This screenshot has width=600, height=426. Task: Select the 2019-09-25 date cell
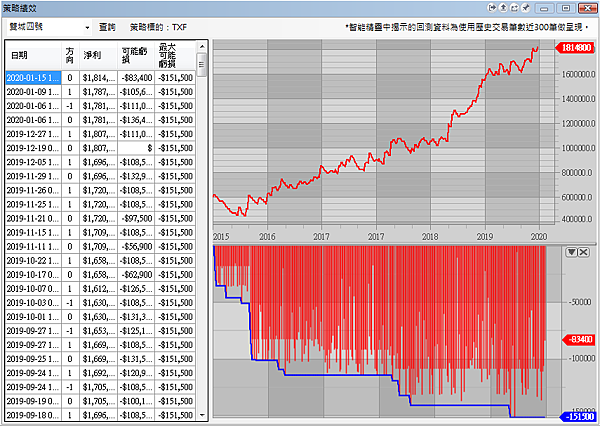(33, 359)
